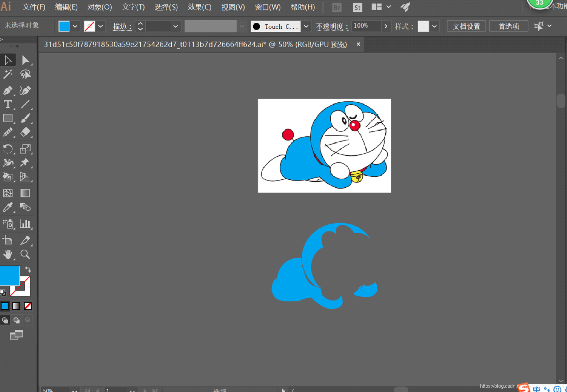This screenshot has height=392, width=567.
Task: Select the Paintbrush tool
Action: pyautogui.click(x=25, y=118)
